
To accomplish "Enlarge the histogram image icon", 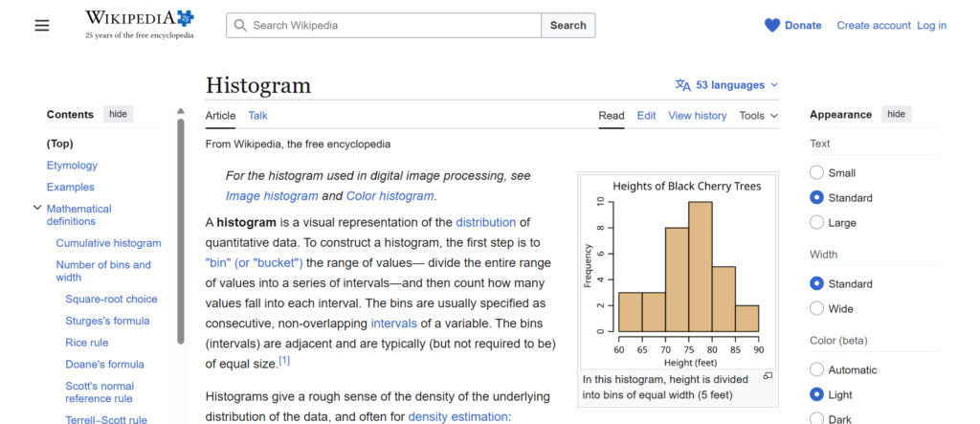I will [x=767, y=376].
